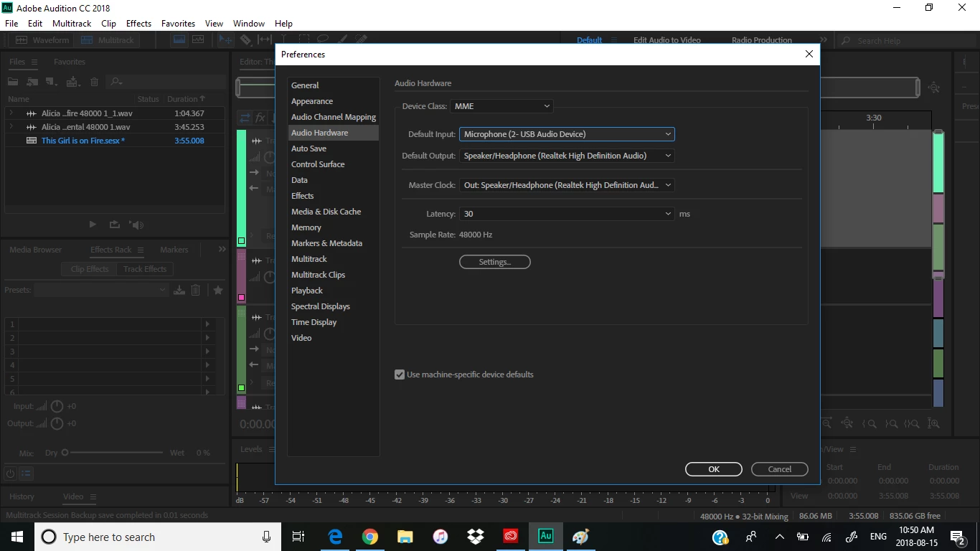Click Delete preset trash icon in Effects Rack
980x551 pixels.
point(195,290)
